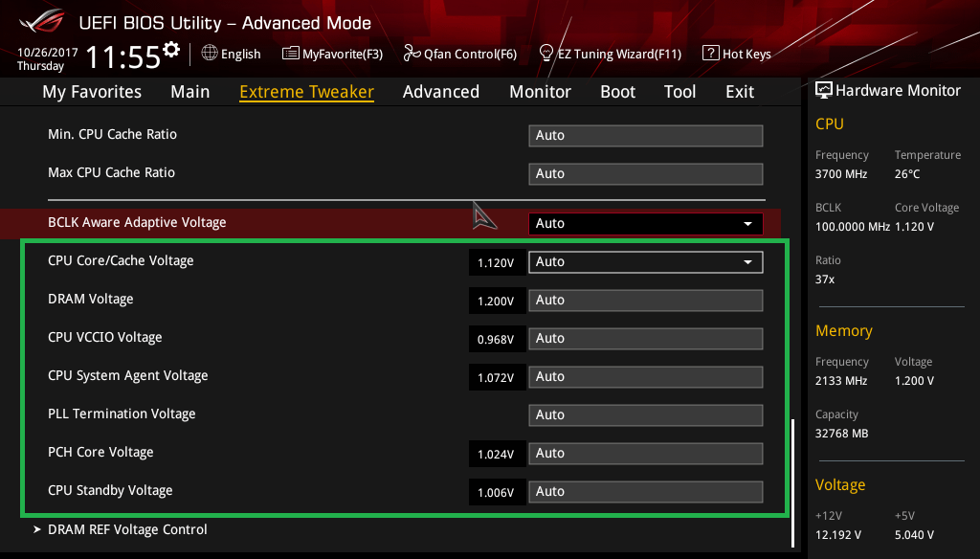980x559 pixels.
Task: Choose English language option
Action: [x=240, y=54]
